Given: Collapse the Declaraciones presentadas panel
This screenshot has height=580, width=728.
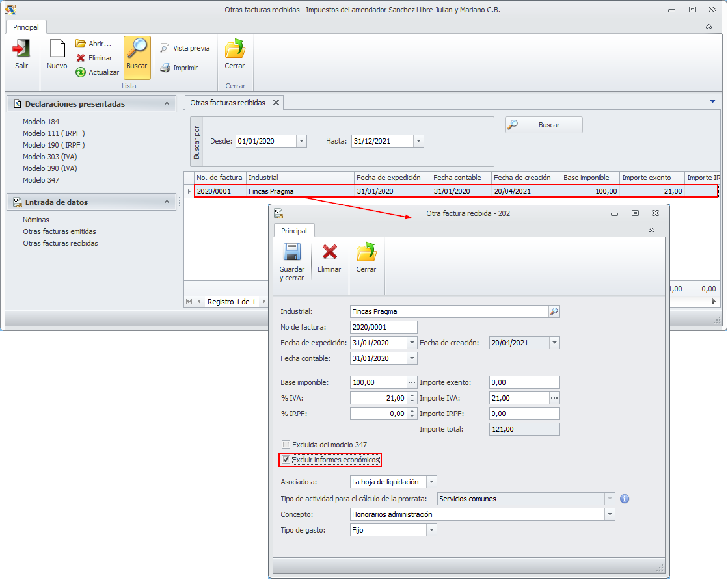Looking at the screenshot, I should click(167, 103).
